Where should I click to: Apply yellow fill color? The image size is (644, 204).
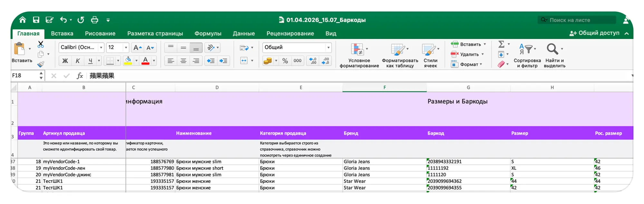(128, 61)
